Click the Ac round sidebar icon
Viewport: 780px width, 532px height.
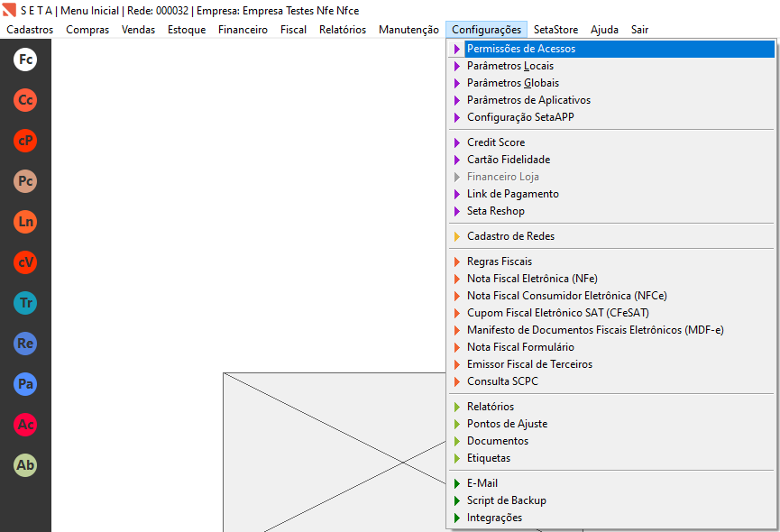pos(25,425)
